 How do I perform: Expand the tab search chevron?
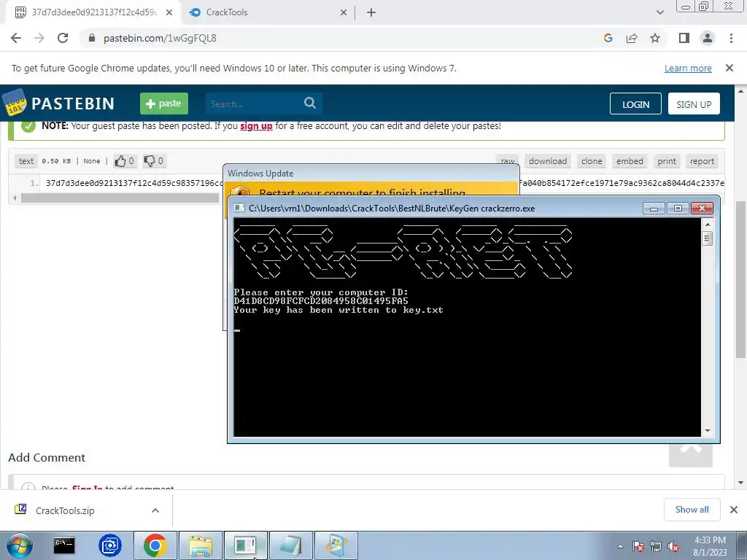(x=659, y=12)
